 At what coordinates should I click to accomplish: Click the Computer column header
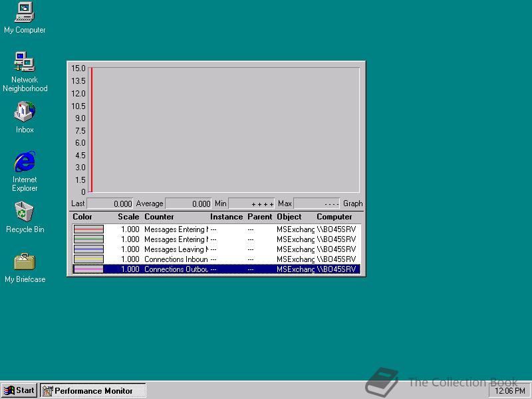coord(334,217)
